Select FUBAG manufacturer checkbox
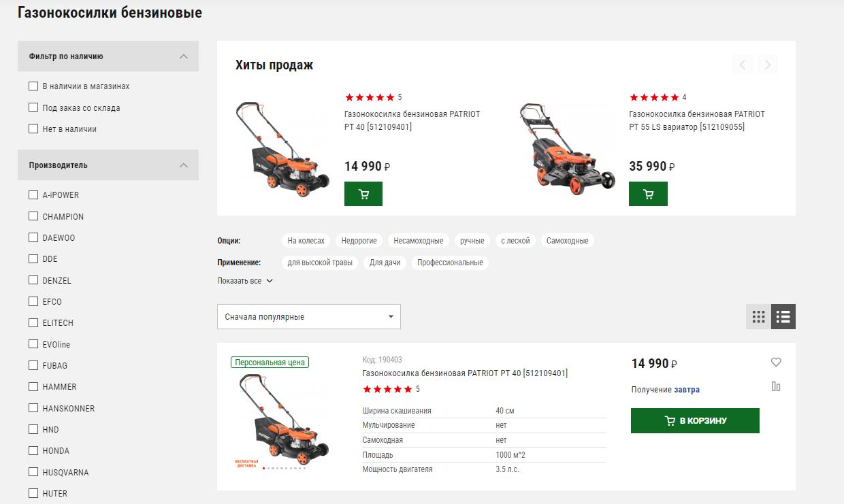Screen dimensions: 844x504 (x=33, y=365)
